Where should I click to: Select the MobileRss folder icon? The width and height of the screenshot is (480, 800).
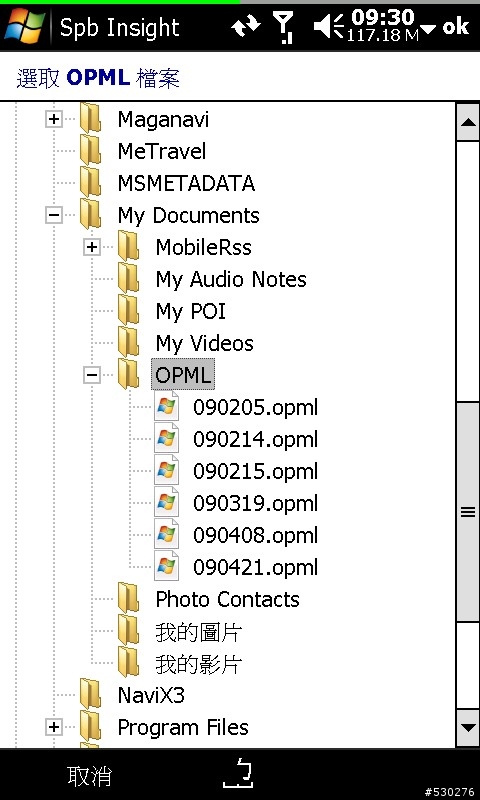pyautogui.click(x=128, y=246)
